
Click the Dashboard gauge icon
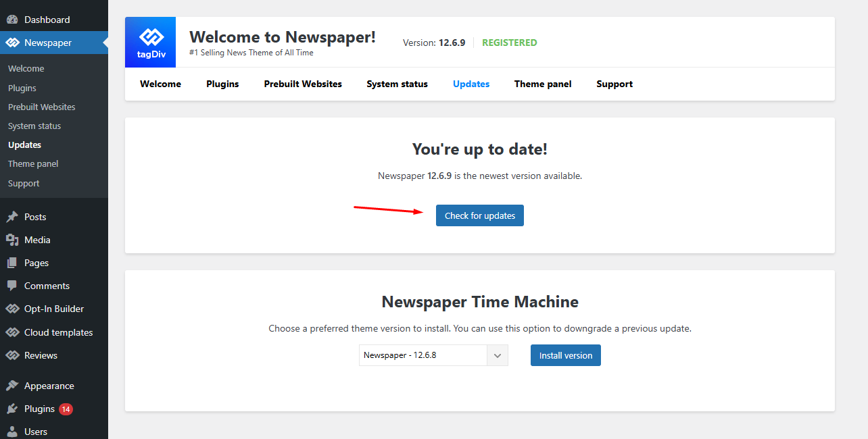pos(12,20)
